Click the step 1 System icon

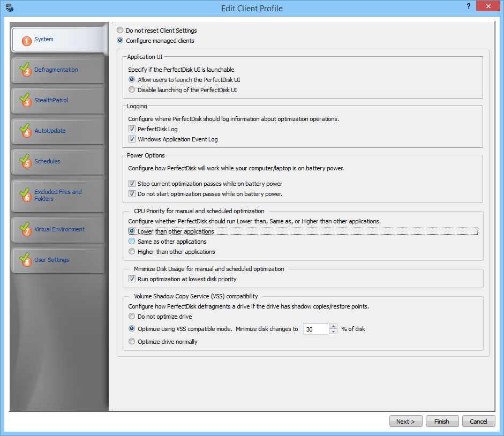(26, 41)
